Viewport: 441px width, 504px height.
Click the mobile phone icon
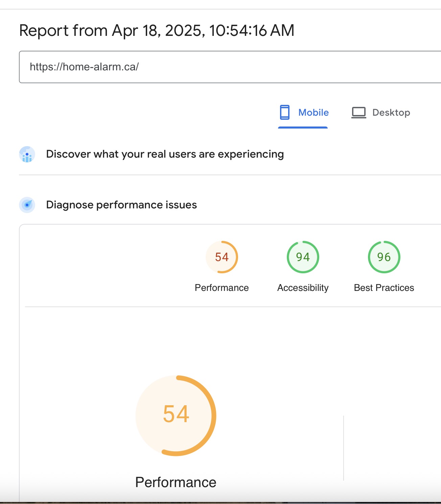(285, 112)
